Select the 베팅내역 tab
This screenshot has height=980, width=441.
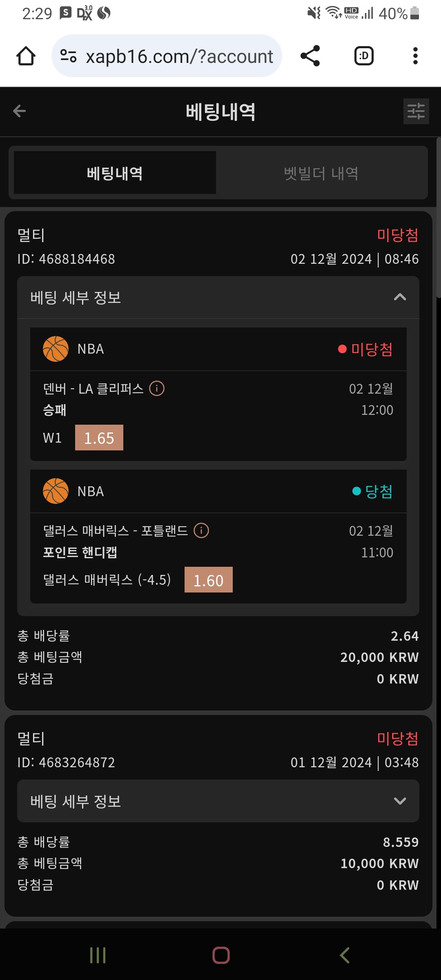115,173
